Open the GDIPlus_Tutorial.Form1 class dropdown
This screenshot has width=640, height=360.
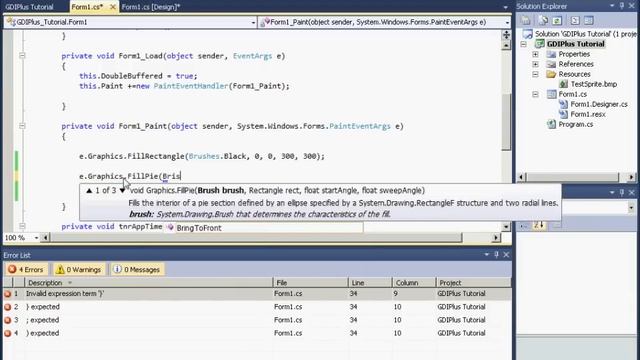[x=253, y=22]
